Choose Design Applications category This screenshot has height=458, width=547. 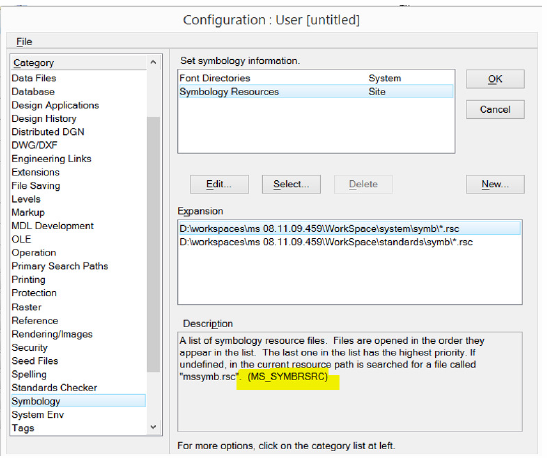55,105
